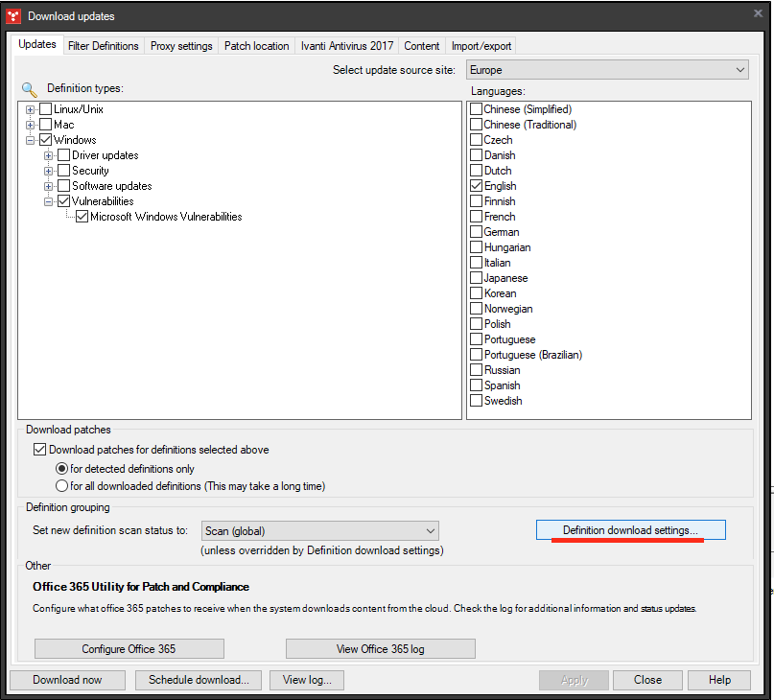Switch to the Import/export tab
Screen dimensions: 774x700
(481, 45)
